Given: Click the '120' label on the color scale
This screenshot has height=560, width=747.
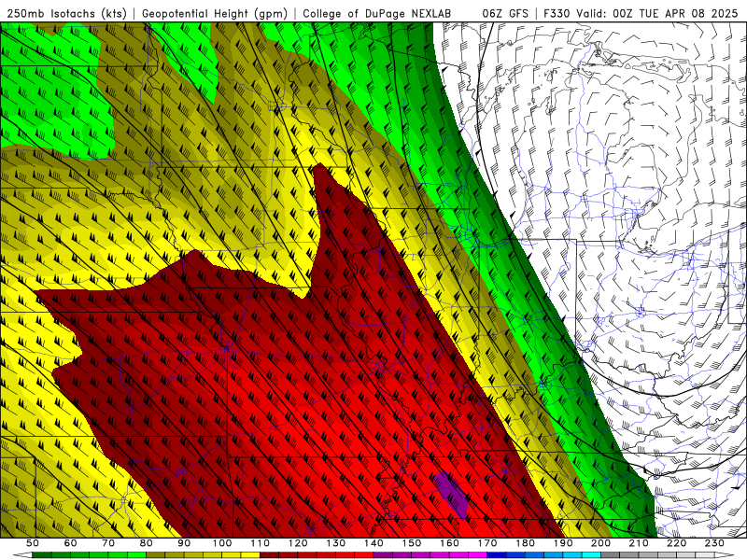Looking at the screenshot, I should coord(298,543).
